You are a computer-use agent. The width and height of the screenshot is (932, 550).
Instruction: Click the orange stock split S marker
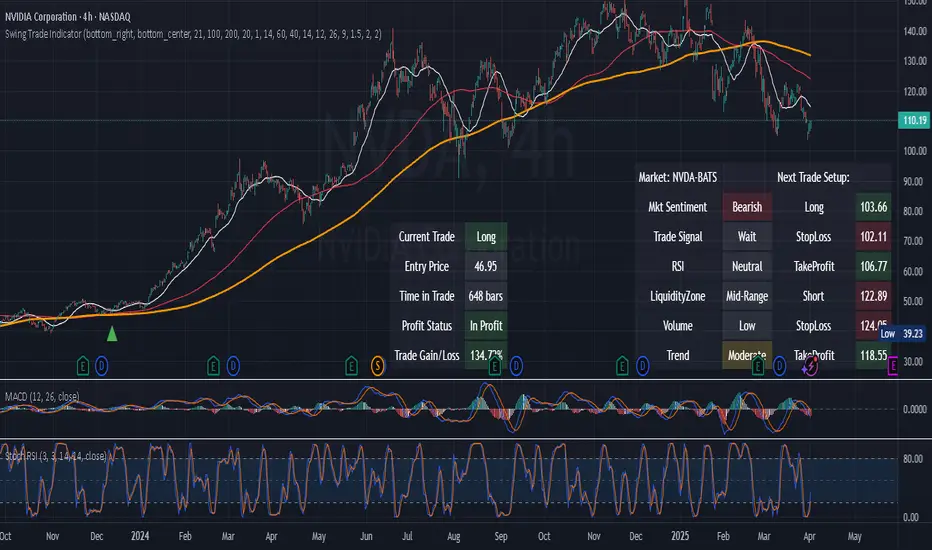pos(377,366)
